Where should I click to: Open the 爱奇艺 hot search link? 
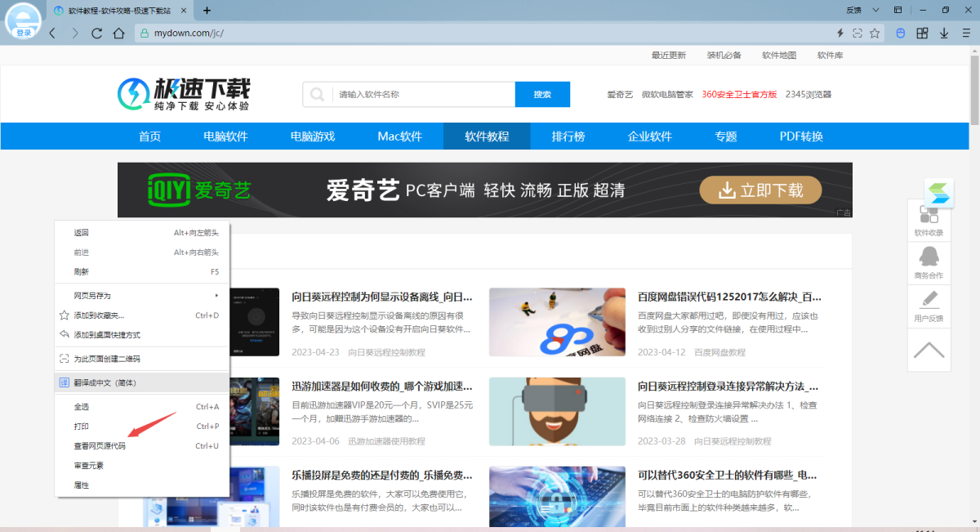point(620,95)
